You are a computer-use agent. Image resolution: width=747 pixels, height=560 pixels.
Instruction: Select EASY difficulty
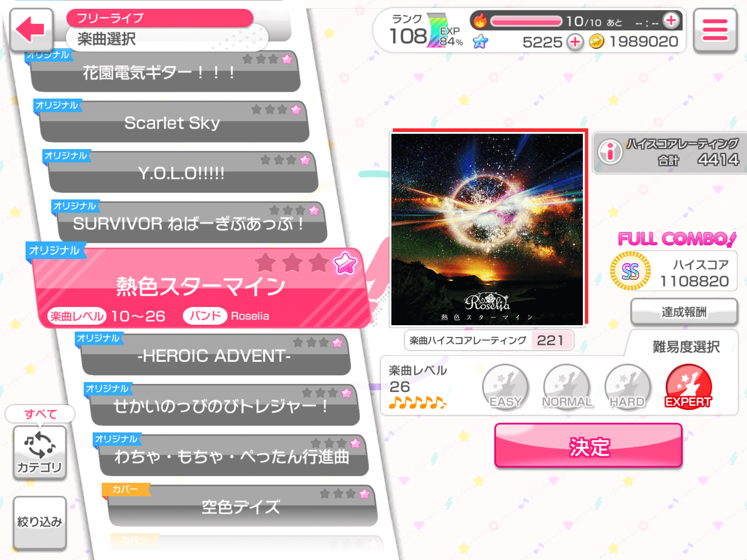click(506, 387)
